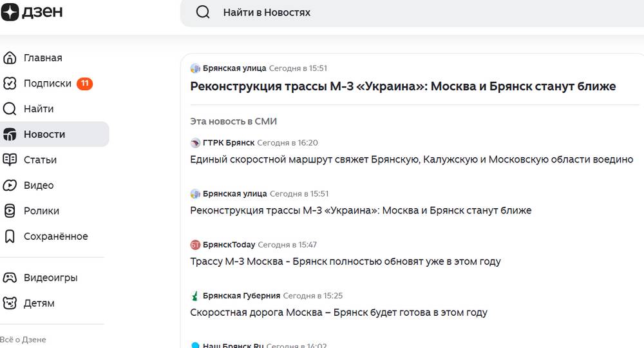Screen dimensions: 644x348
Task: Click the Видео play icon
Action: (x=10, y=186)
